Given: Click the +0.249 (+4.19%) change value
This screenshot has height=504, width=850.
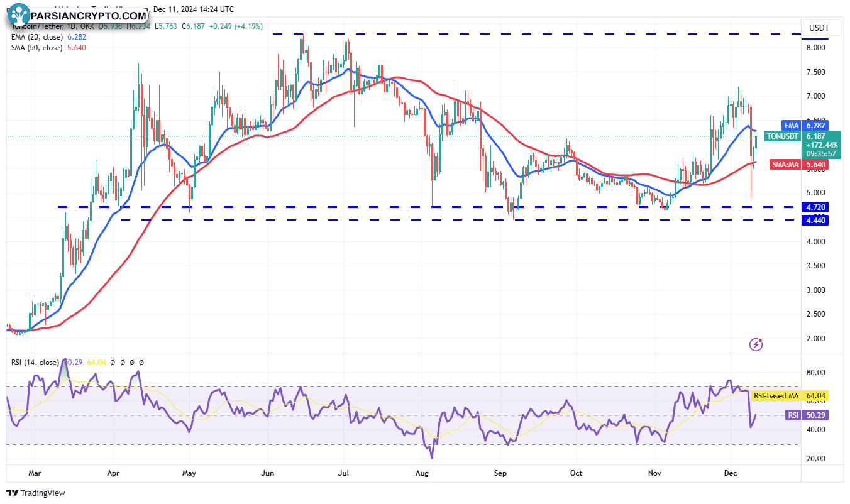Looking at the screenshot, I should (x=235, y=26).
